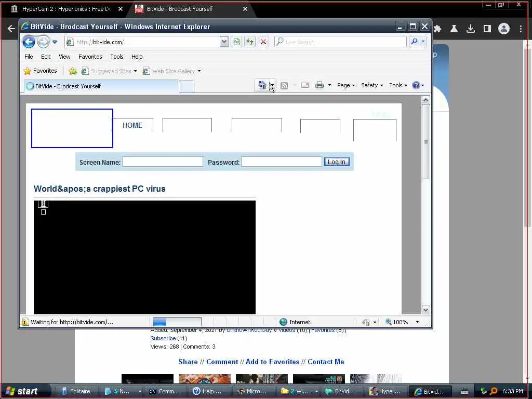Image resolution: width=532 pixels, height=399 pixels.
Task: Click the black video player area
Action: pos(144,257)
